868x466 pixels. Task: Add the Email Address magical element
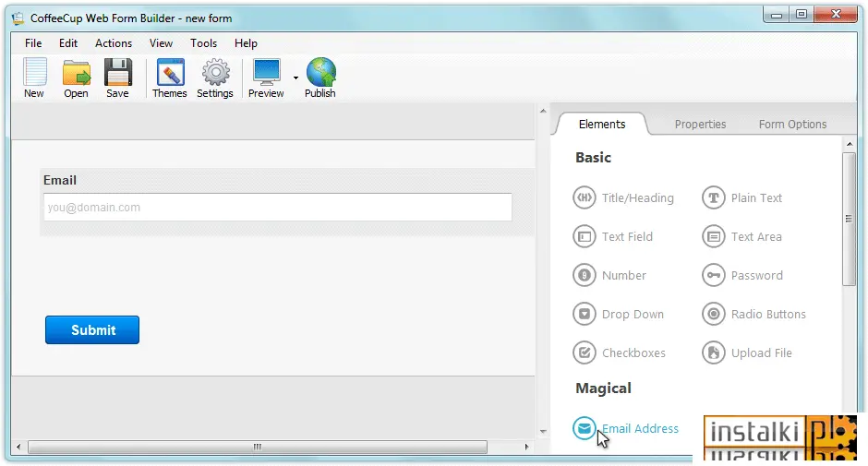pos(625,428)
